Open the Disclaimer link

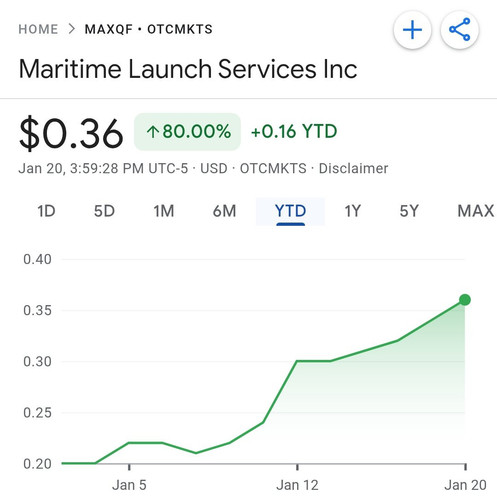click(353, 168)
